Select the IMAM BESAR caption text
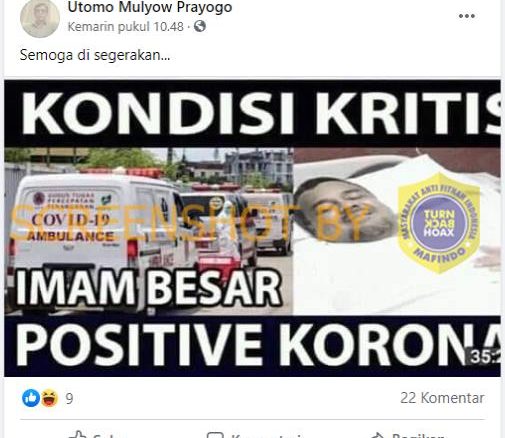This screenshot has width=505, height=438. coord(148,288)
